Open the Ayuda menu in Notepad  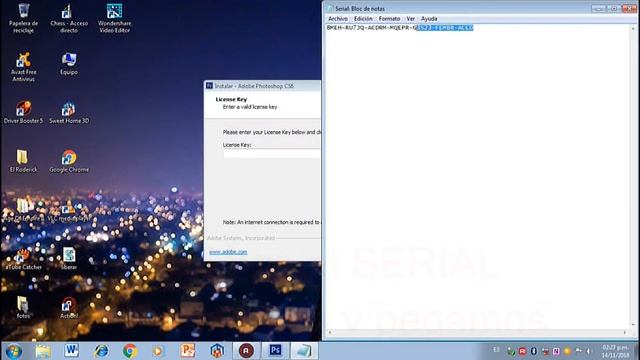[429, 19]
